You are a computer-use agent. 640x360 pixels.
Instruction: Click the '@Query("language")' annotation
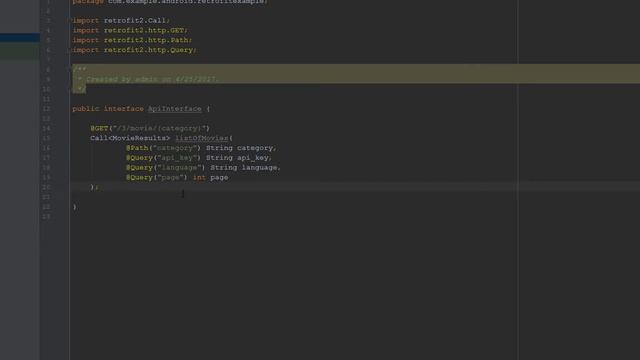[165, 167]
